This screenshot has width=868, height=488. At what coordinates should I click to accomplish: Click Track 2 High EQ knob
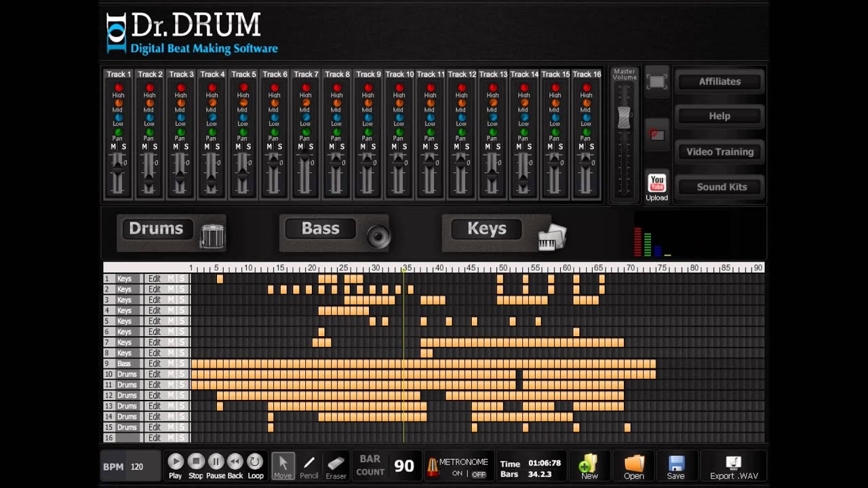pyautogui.click(x=150, y=88)
